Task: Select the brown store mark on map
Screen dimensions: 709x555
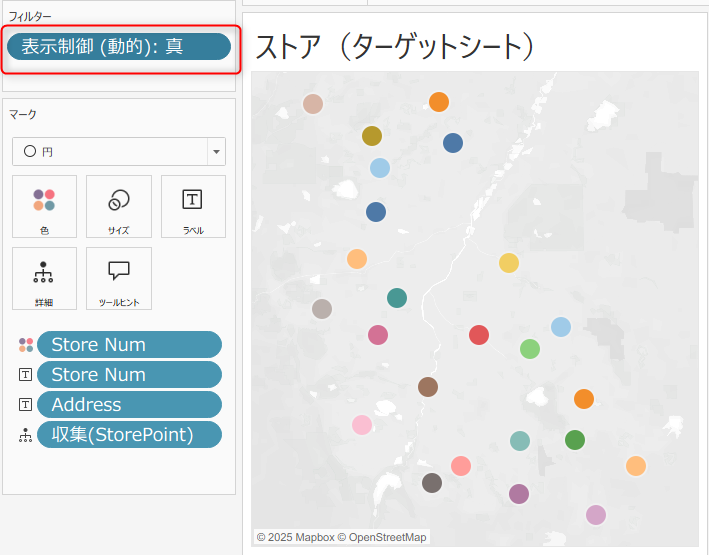Action: (x=428, y=387)
